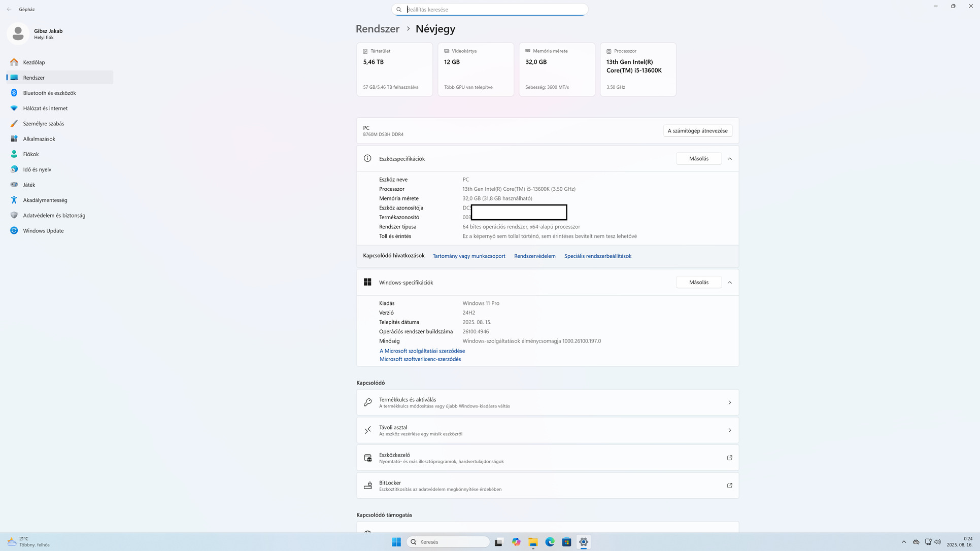Click Rendszer in the breadcrumb header
980x551 pixels.
(377, 29)
